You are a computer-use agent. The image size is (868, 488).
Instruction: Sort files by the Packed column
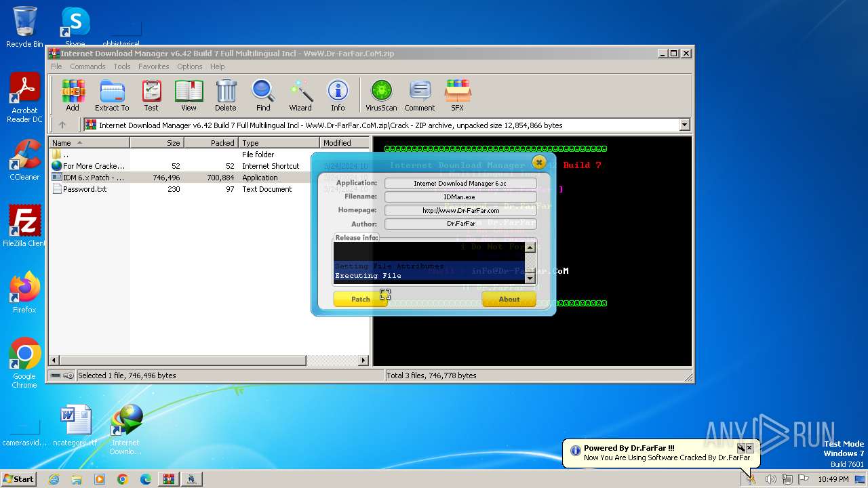click(x=211, y=143)
